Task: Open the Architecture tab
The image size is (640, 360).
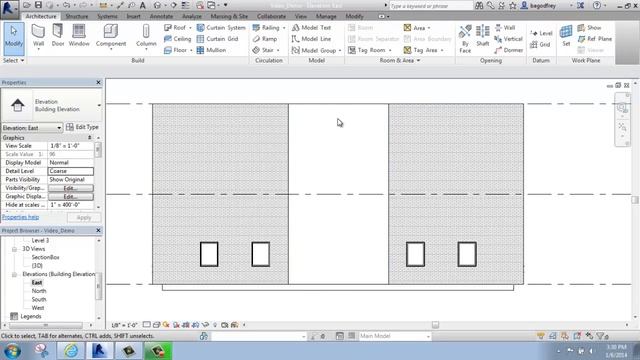Action: pos(41,16)
